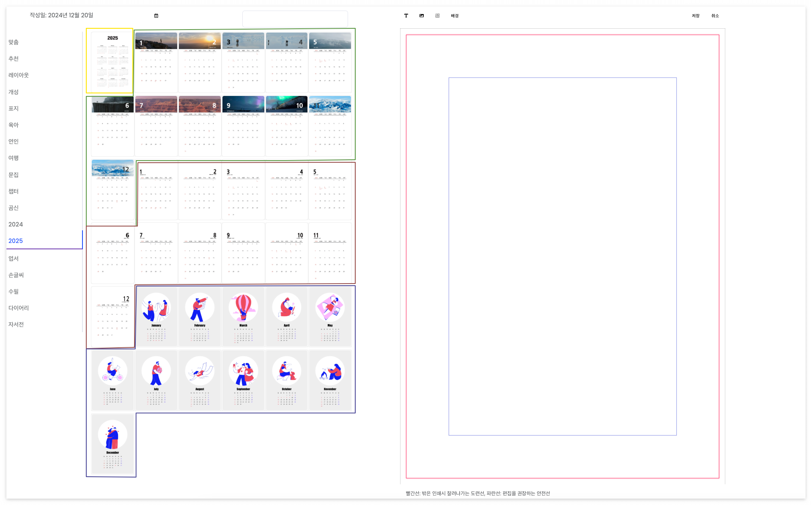The width and height of the screenshot is (812, 505).
Task: Click the 저장 save button
Action: (x=696, y=16)
